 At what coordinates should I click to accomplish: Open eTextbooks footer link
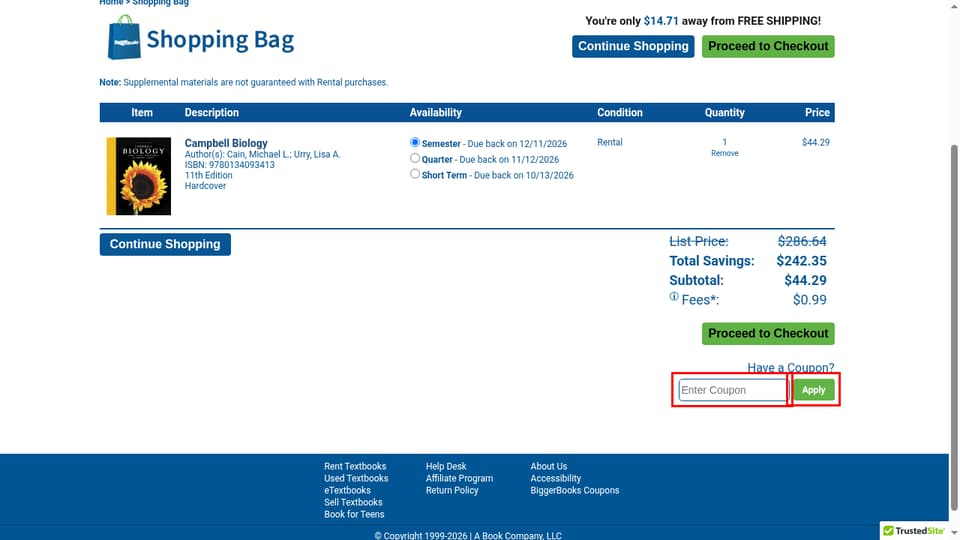click(347, 490)
